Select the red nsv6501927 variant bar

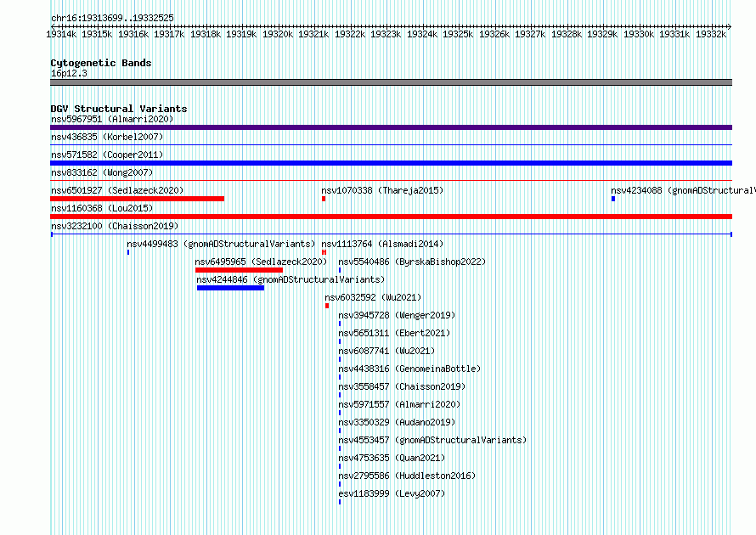[x=137, y=199]
